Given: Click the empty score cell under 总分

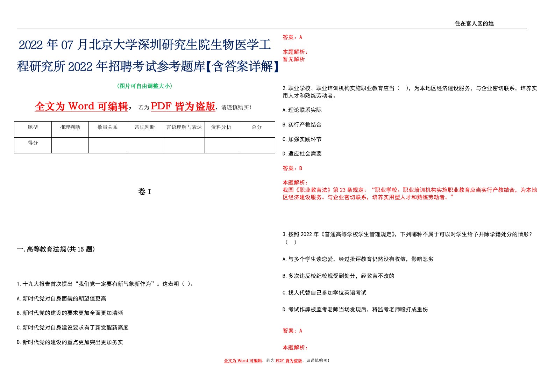Looking at the screenshot, I should point(257,145).
